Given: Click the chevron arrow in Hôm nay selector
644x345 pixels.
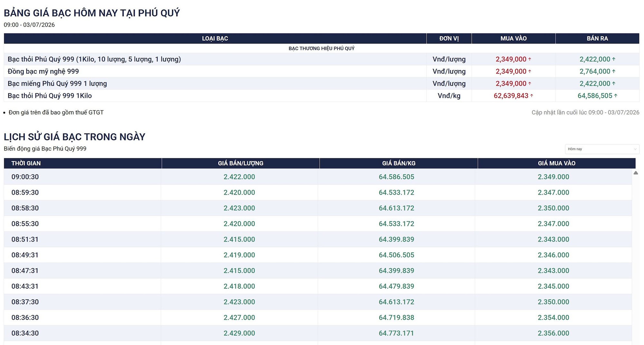Looking at the screenshot, I should [x=635, y=149].
